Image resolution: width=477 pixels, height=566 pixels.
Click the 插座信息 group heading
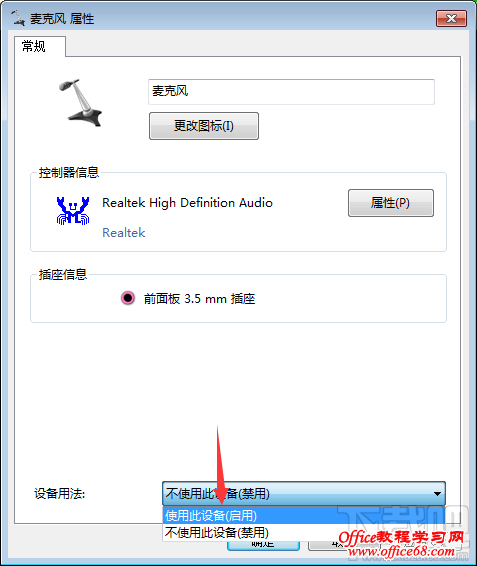point(63,275)
